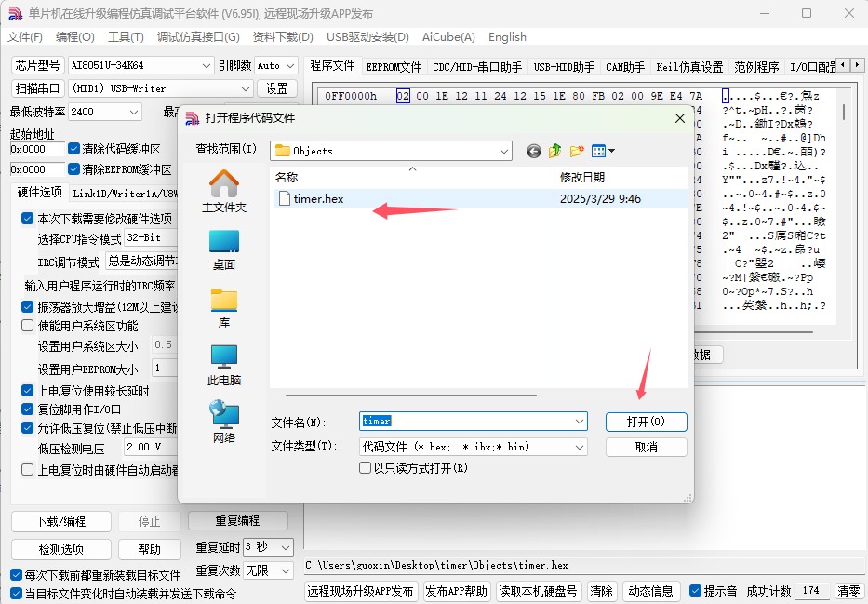Open serial port dropdown (HID1) USB-Writer

[161, 88]
